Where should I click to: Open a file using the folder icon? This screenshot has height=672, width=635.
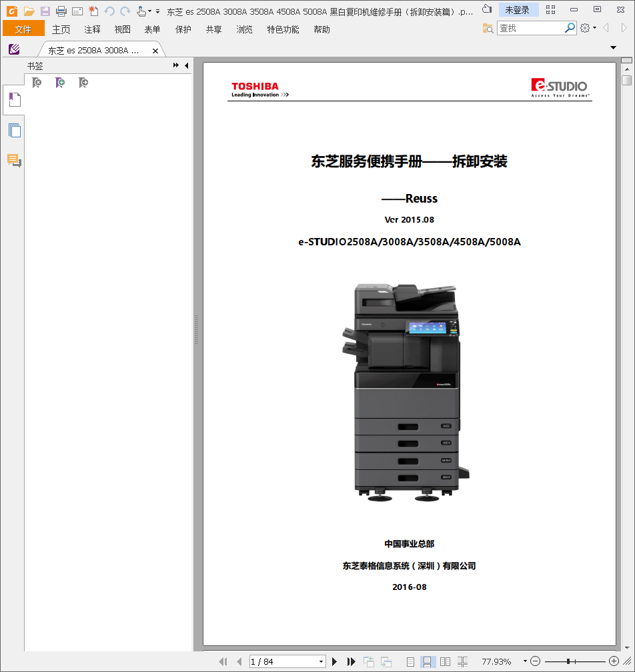(x=29, y=11)
